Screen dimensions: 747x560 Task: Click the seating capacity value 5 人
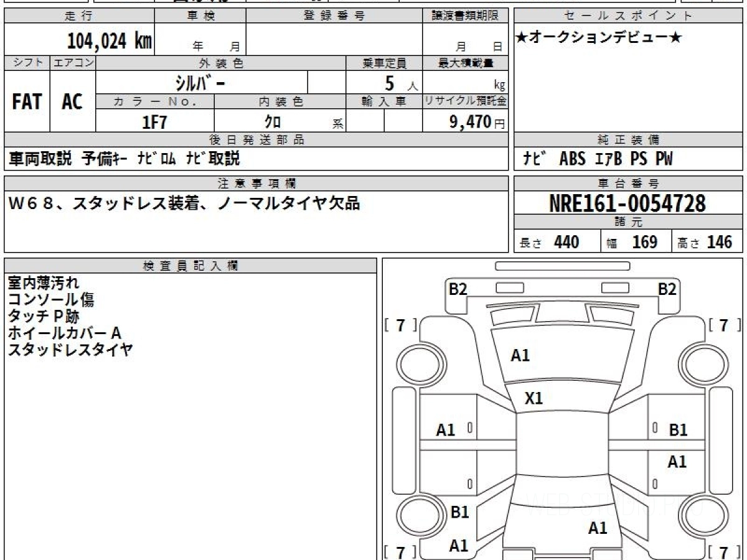coord(401,83)
